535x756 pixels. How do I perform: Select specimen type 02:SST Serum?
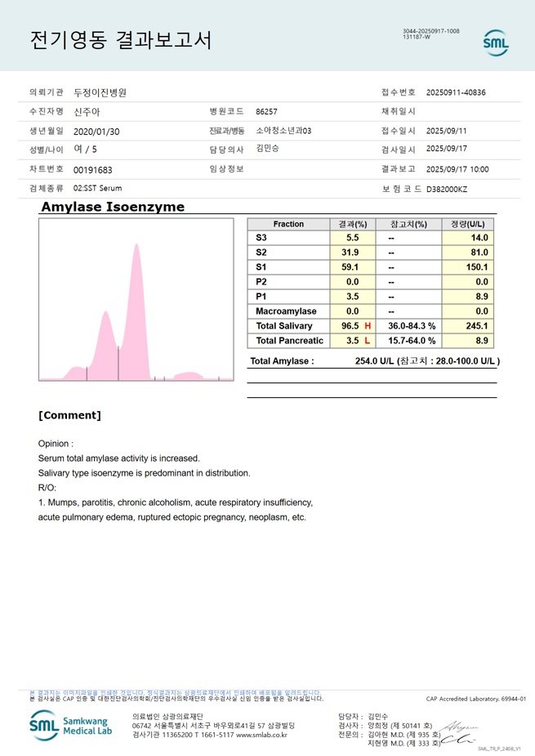pos(97,189)
